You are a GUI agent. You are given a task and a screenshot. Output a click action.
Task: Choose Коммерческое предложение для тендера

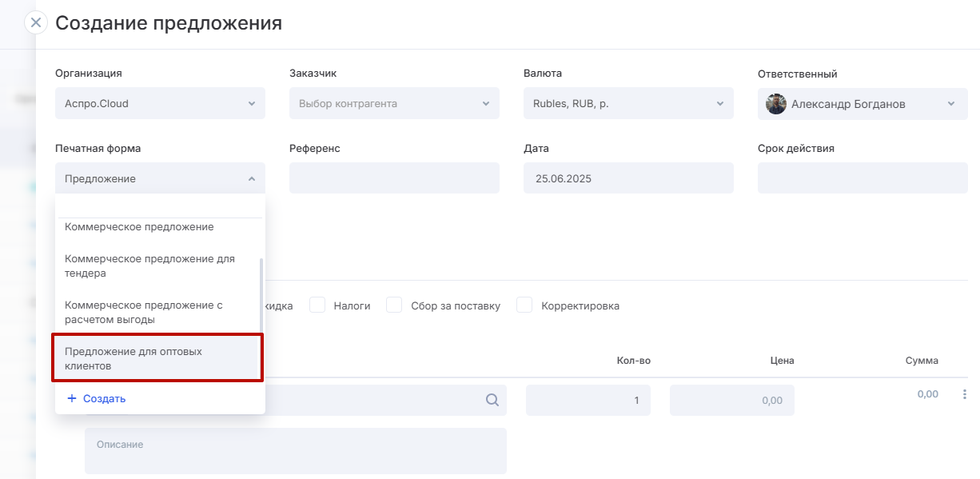click(149, 266)
